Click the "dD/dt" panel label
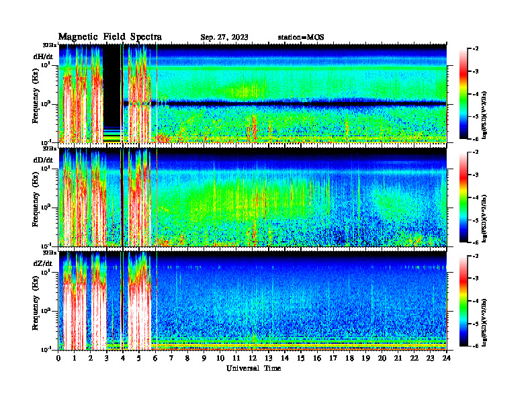Image resolution: width=532 pixels, height=411 pixels. 43,160
